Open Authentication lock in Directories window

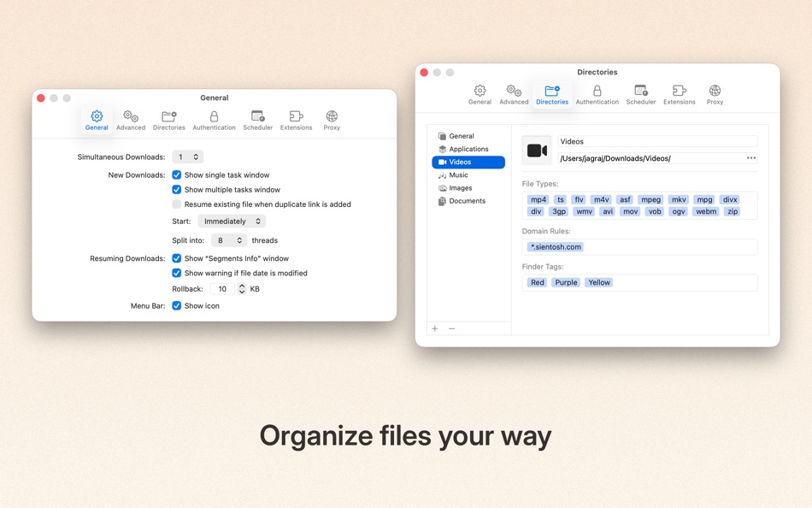pyautogui.click(x=597, y=95)
